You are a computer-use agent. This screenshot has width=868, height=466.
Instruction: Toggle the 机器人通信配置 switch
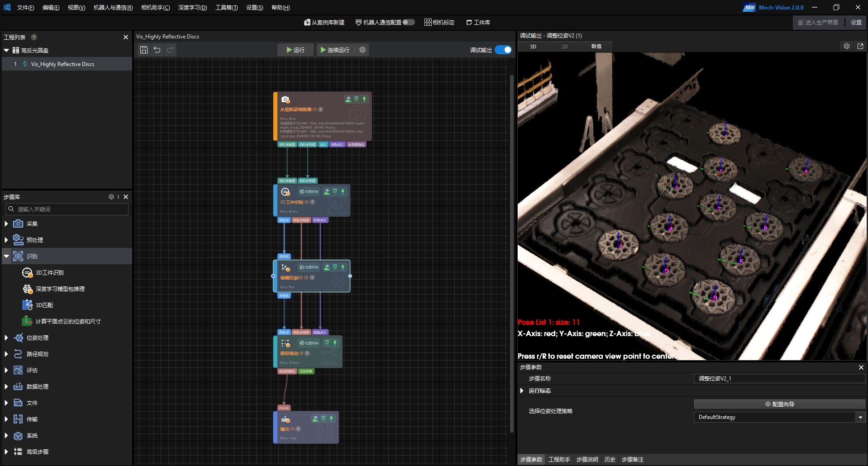pyautogui.click(x=408, y=22)
